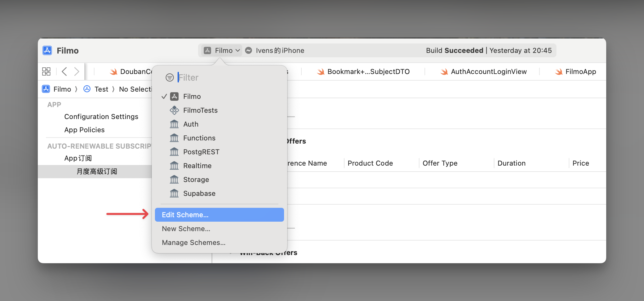Screen dimensions: 644x301
Task: Switch to the FilmoApp tab
Action: pyautogui.click(x=580, y=71)
